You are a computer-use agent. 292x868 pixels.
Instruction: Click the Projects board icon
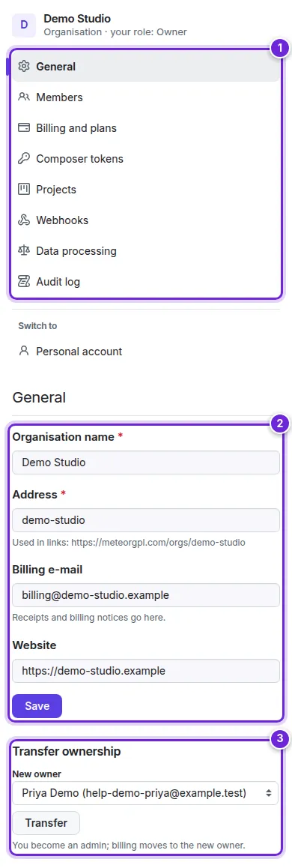[24, 190]
